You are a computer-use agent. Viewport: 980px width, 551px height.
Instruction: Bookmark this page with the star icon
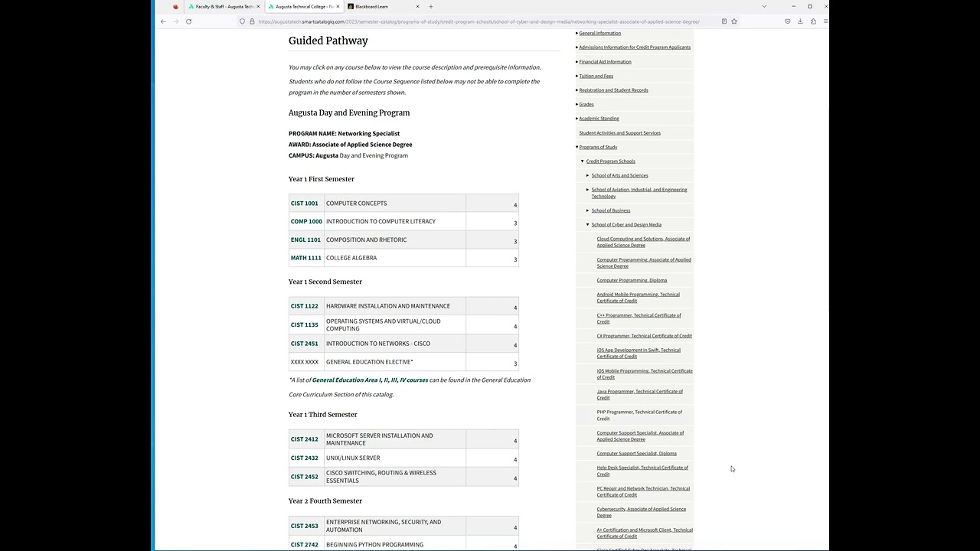734,21
